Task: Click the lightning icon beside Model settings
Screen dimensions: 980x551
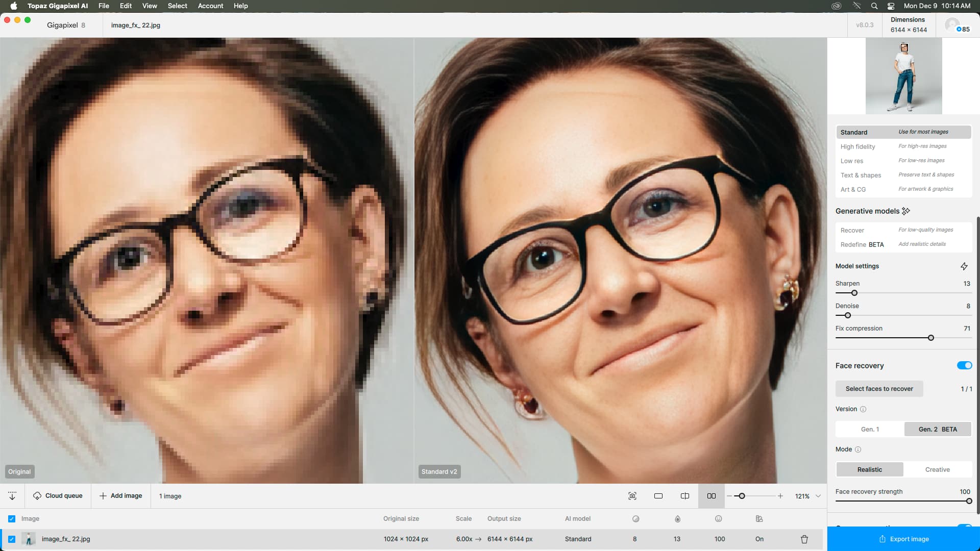Action: click(964, 266)
